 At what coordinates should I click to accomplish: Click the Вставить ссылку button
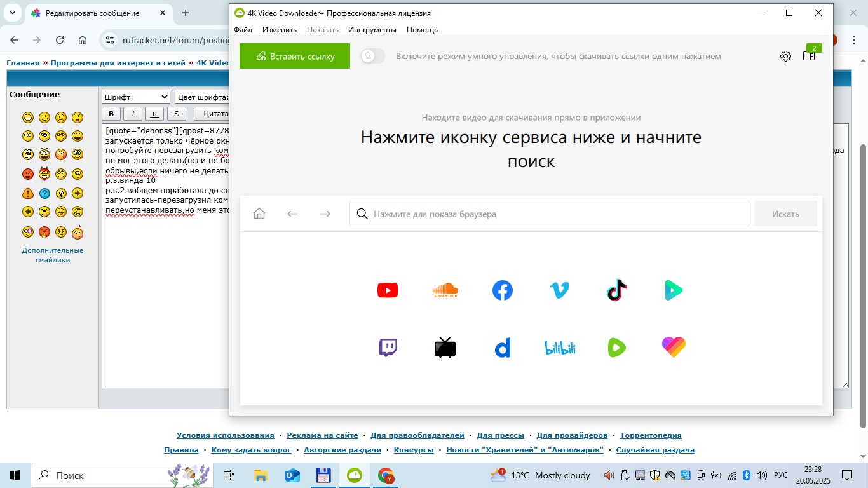[x=295, y=56]
